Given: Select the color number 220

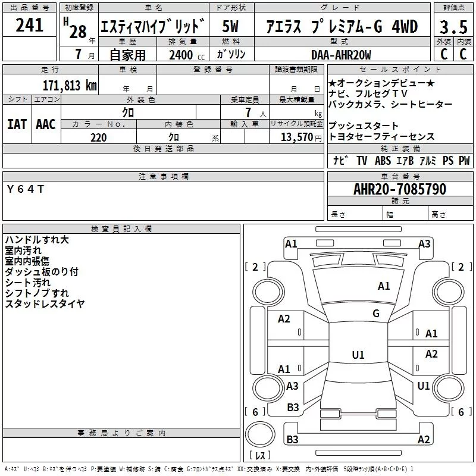Looking at the screenshot, I should tap(98, 137).
